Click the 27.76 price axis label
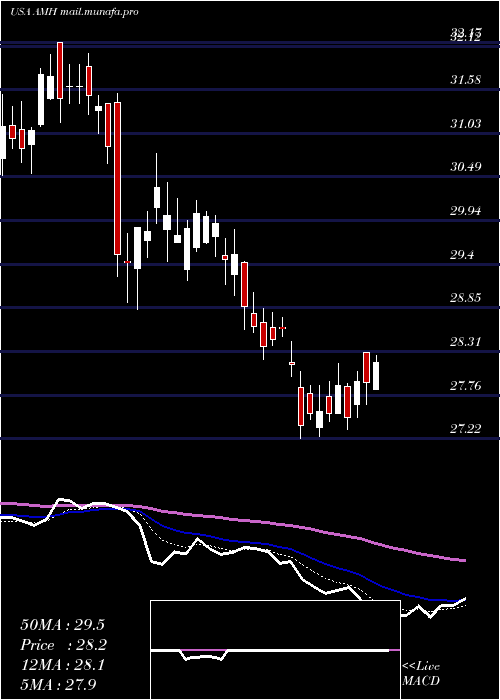 point(466,385)
